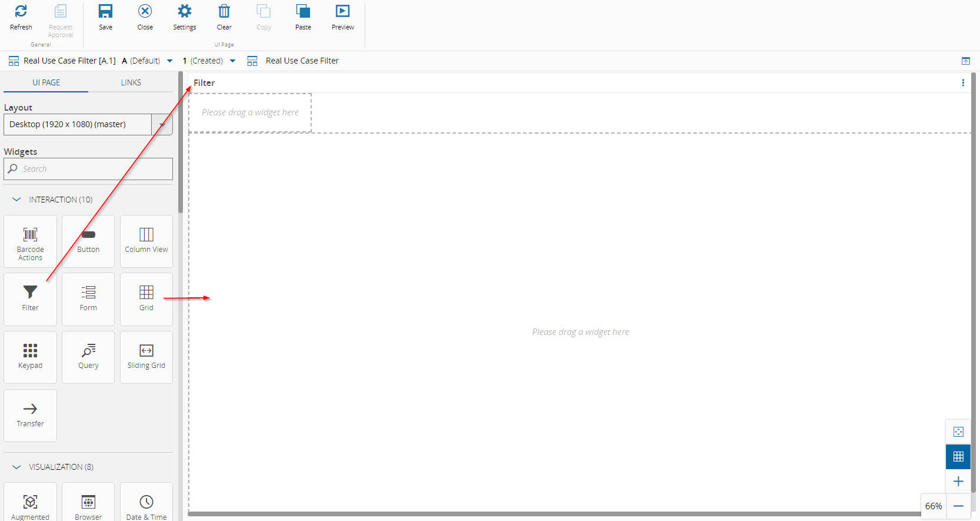Click the Clear trash icon

coord(224,11)
